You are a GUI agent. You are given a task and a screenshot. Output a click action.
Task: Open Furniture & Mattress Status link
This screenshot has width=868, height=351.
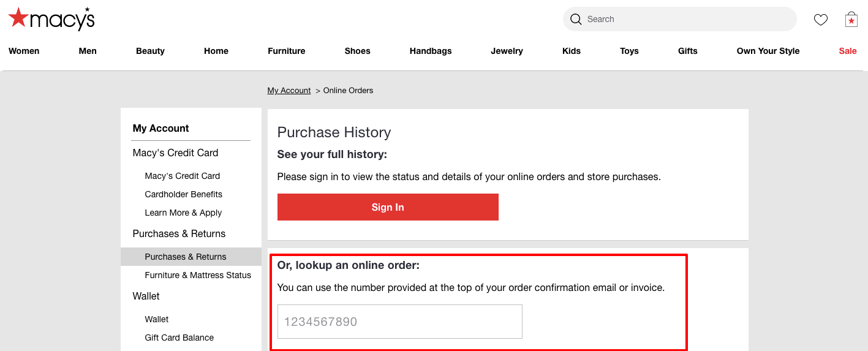tap(198, 275)
